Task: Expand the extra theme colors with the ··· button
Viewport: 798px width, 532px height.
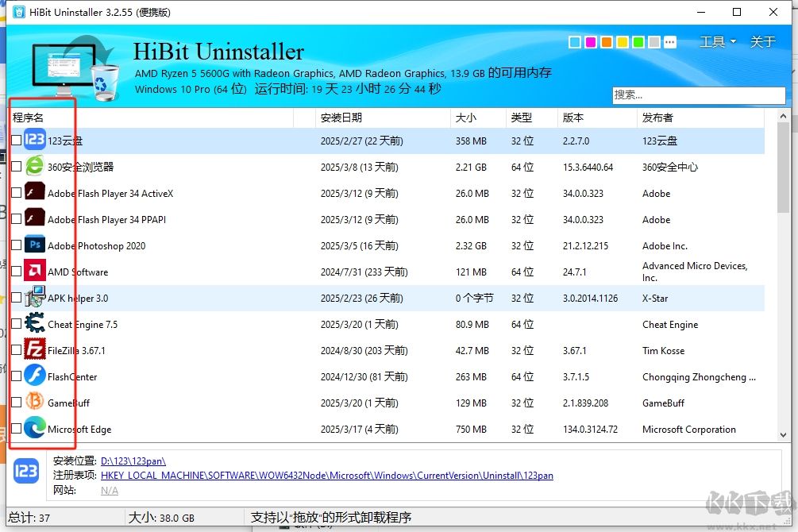Action: pos(671,40)
